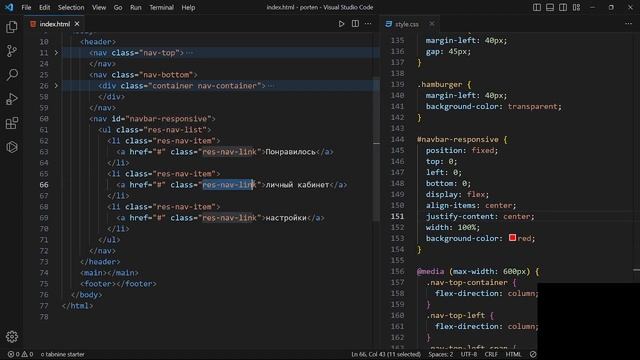This screenshot has width=640, height=360.
Task: Expand collapsed ellipsis after nav-container tag
Action: (271, 86)
